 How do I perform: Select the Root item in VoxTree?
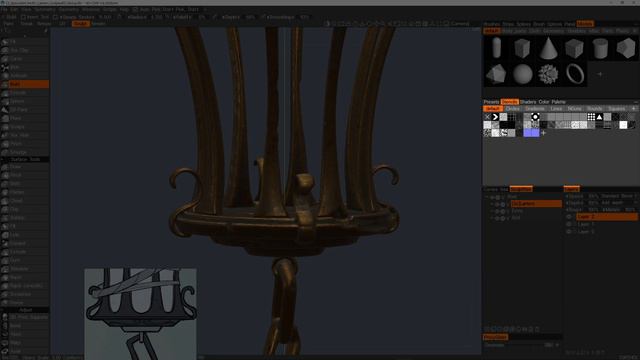click(x=512, y=197)
